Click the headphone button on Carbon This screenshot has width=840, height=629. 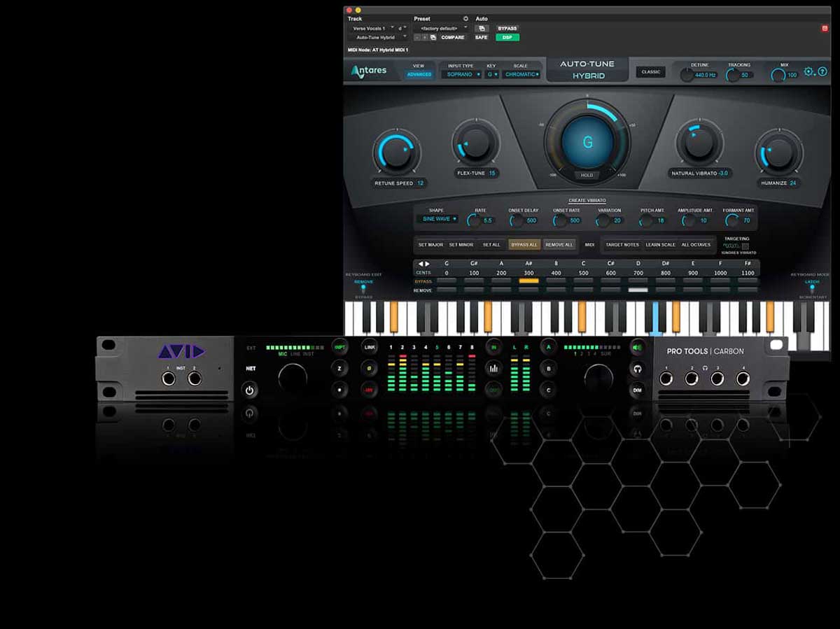tap(638, 368)
